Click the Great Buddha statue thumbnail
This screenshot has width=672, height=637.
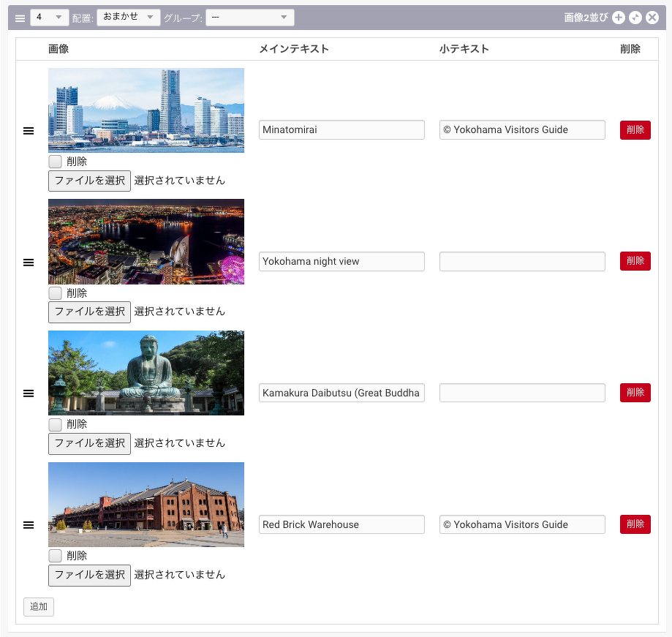146,373
